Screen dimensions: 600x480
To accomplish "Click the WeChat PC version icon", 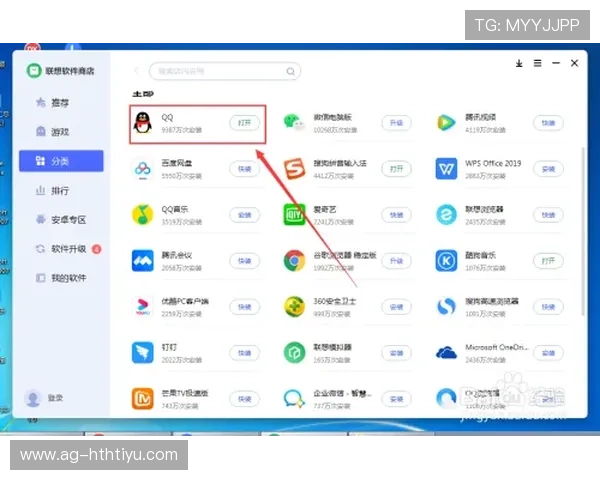I will click(x=294, y=123).
